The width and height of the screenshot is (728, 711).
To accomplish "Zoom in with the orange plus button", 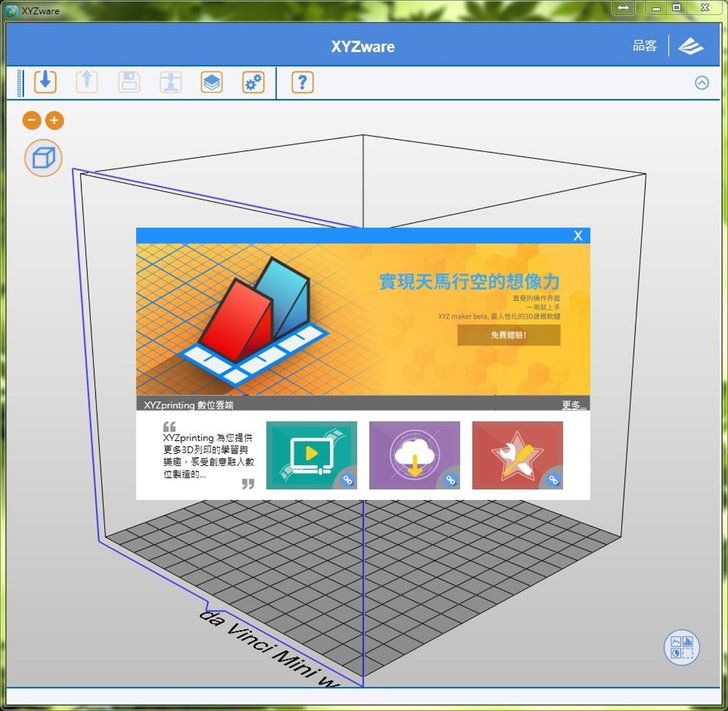I will tap(54, 121).
